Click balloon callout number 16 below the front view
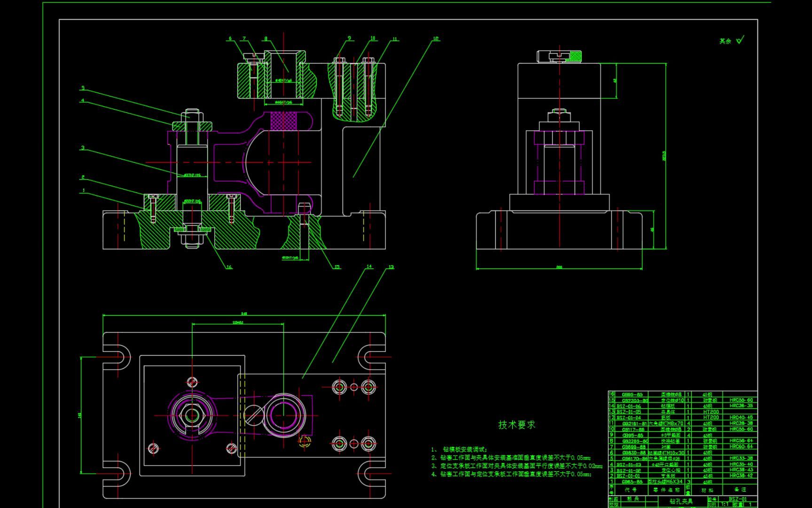The height and width of the screenshot is (508, 812). tap(229, 267)
